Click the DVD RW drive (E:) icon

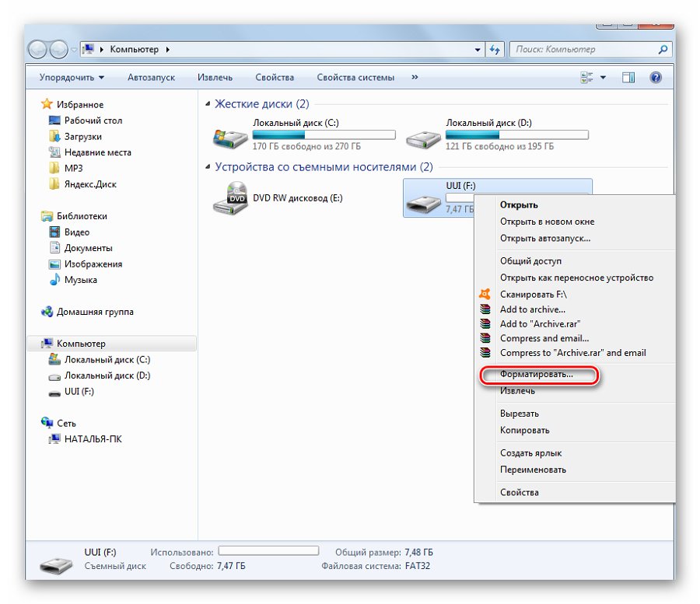[230, 198]
